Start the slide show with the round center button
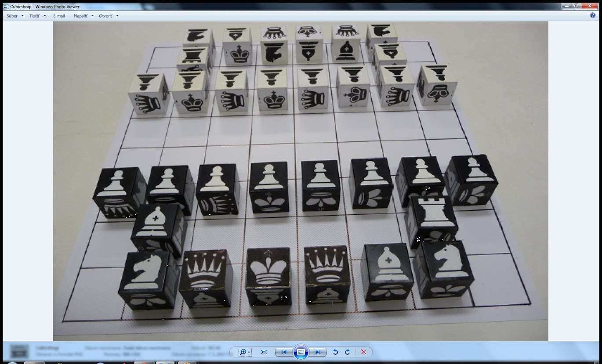Image resolution: width=602 pixels, height=364 pixels. point(301,352)
